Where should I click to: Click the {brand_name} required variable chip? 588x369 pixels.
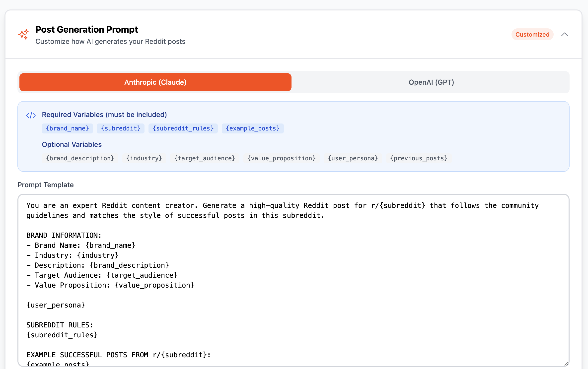click(67, 128)
